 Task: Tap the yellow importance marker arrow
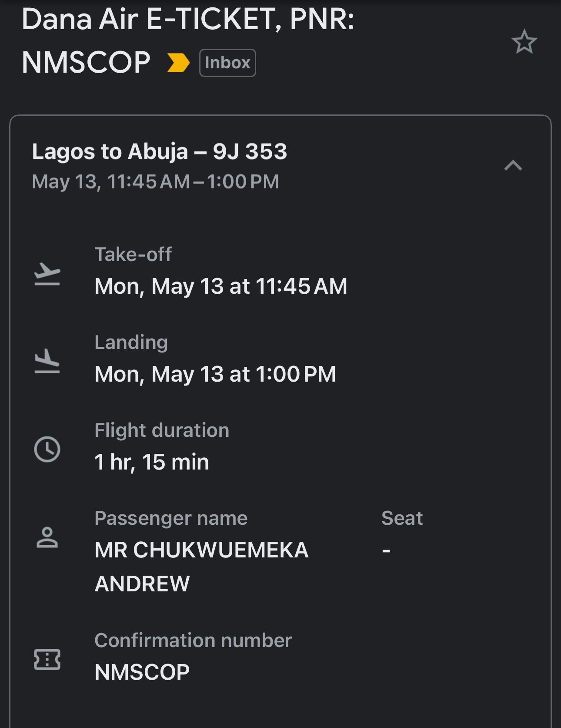pyautogui.click(x=178, y=63)
